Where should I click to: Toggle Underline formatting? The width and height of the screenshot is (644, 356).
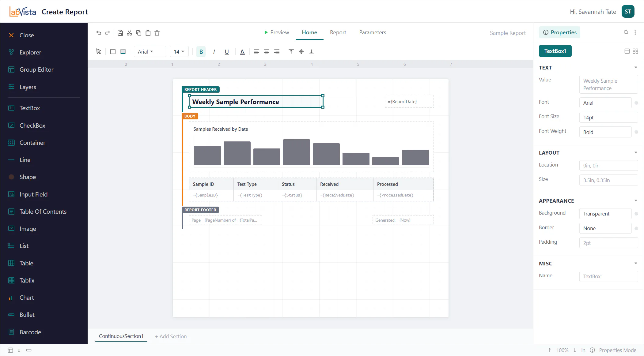point(227,51)
